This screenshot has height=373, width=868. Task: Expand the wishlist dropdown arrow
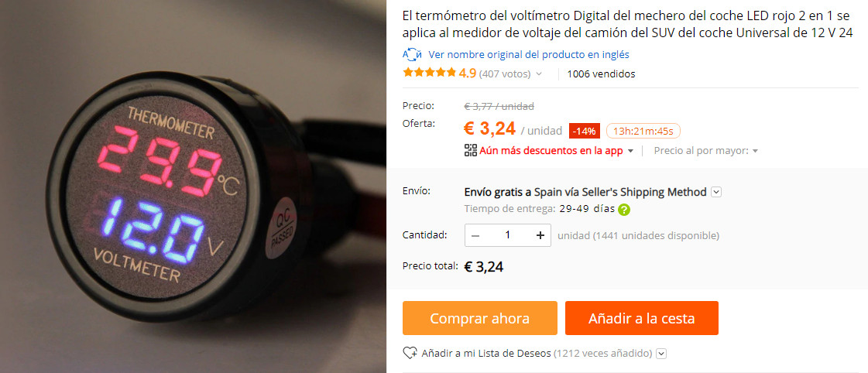pos(660,353)
